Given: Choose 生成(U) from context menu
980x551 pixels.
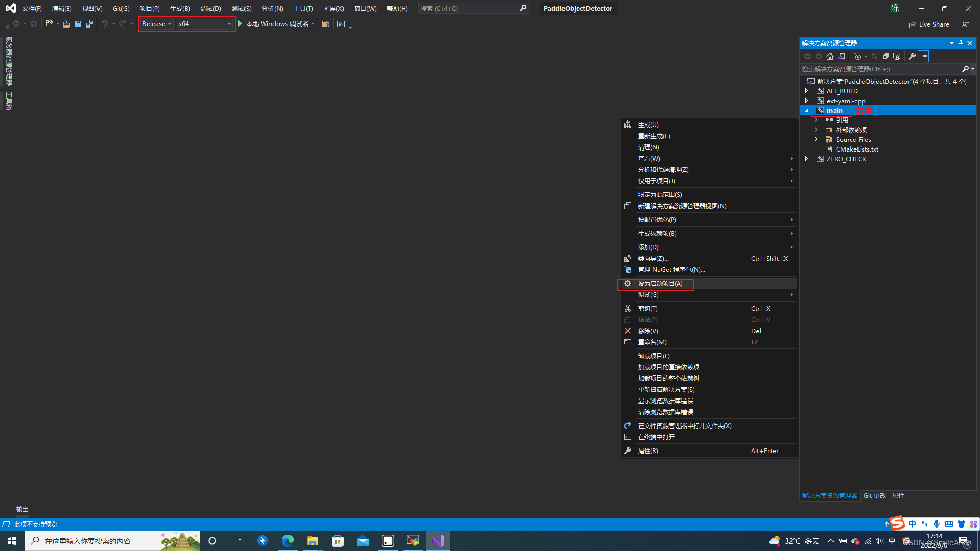Looking at the screenshot, I should pyautogui.click(x=709, y=124).
